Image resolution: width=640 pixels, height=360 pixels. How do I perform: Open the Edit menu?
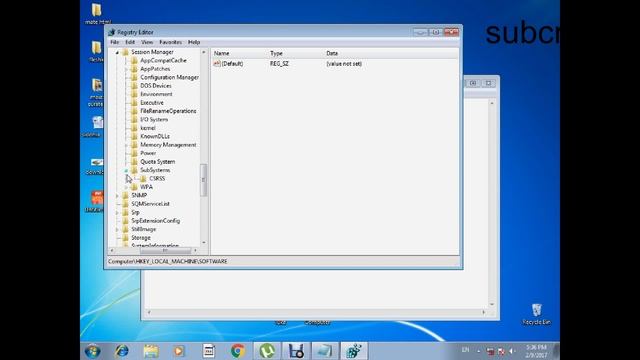(130, 42)
